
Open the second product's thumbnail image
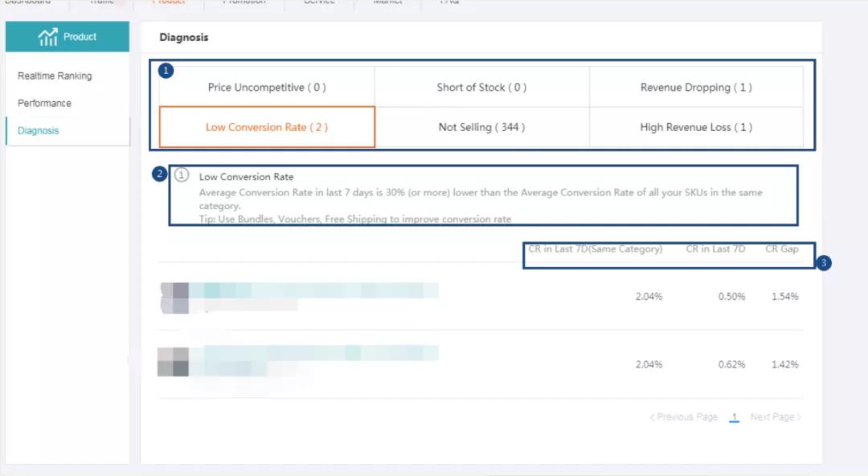(174, 363)
